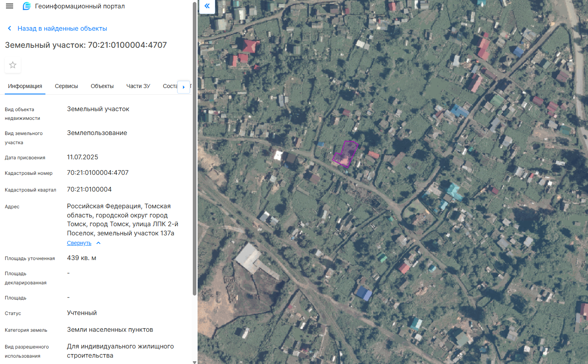Select the Объекты tab
Screen dimensions: 588x364
[102, 86]
